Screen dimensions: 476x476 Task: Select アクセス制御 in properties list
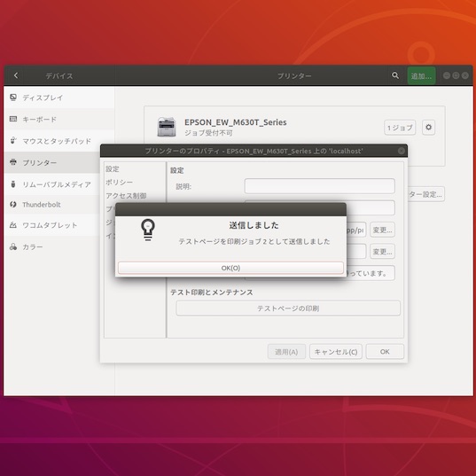(x=126, y=196)
